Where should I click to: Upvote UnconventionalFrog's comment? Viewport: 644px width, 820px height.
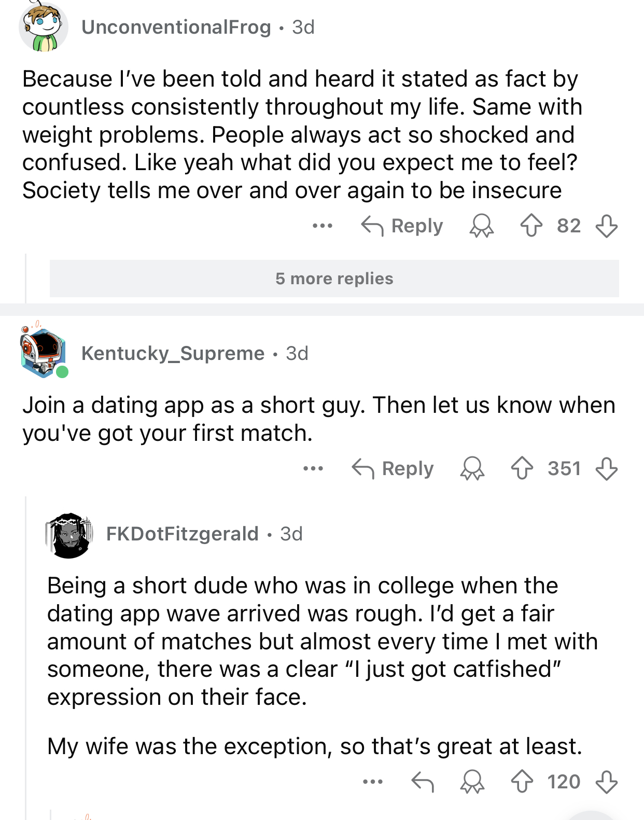[531, 226]
